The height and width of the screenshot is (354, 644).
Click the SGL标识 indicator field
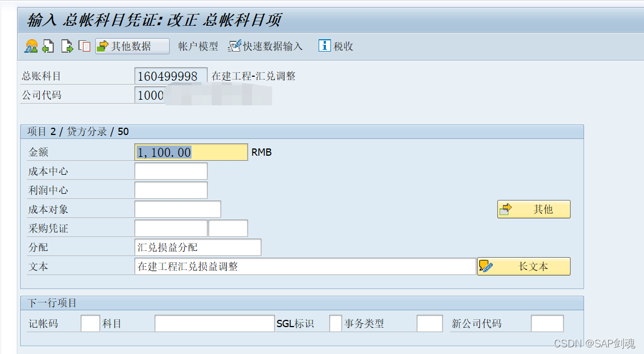point(335,324)
